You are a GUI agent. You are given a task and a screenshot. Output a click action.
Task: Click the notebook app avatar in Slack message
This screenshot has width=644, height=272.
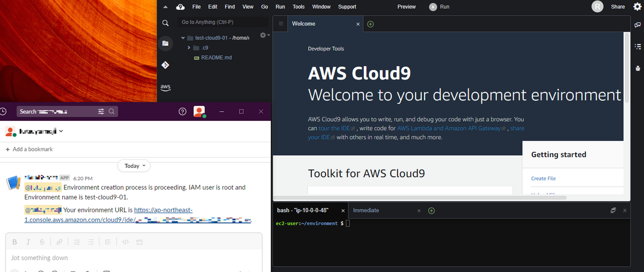point(13,183)
